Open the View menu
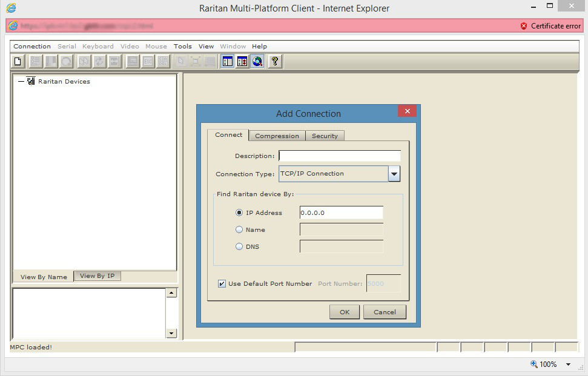Viewport: 588px width, 376px height. click(206, 46)
